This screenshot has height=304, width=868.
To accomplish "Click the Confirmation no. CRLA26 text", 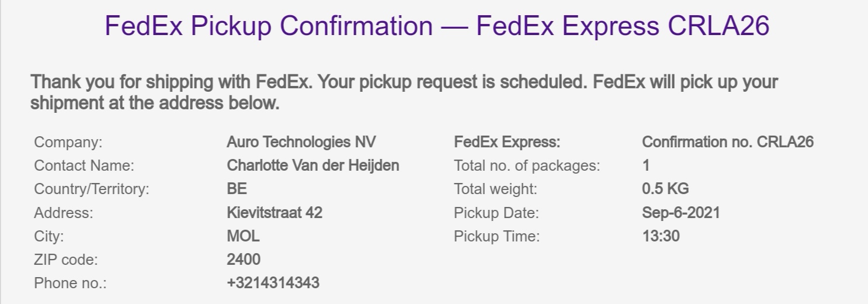I will click(727, 142).
